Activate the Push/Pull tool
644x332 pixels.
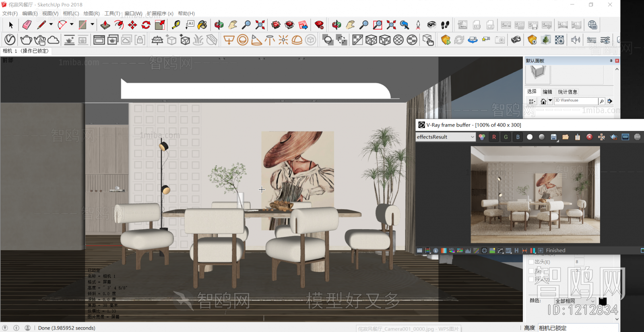pyautogui.click(x=105, y=25)
